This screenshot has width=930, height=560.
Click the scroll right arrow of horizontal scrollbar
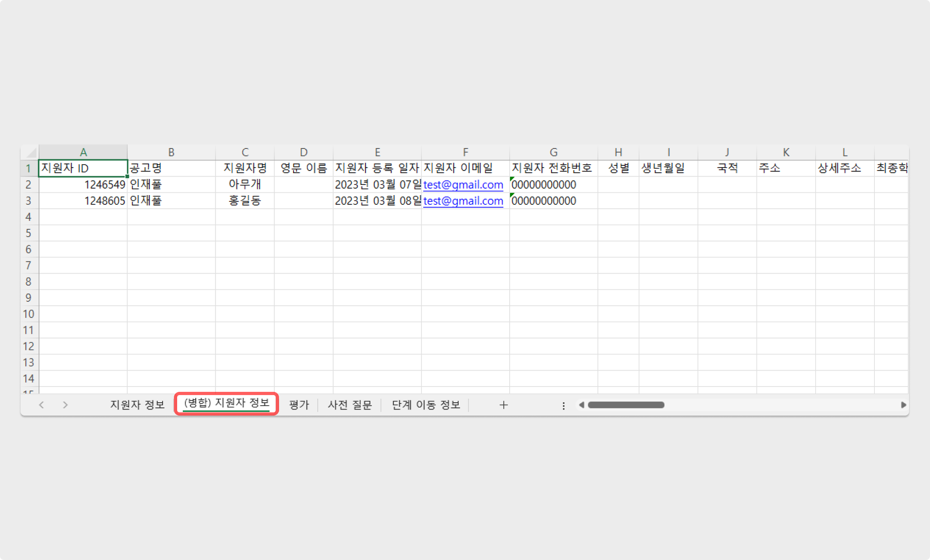click(x=903, y=405)
